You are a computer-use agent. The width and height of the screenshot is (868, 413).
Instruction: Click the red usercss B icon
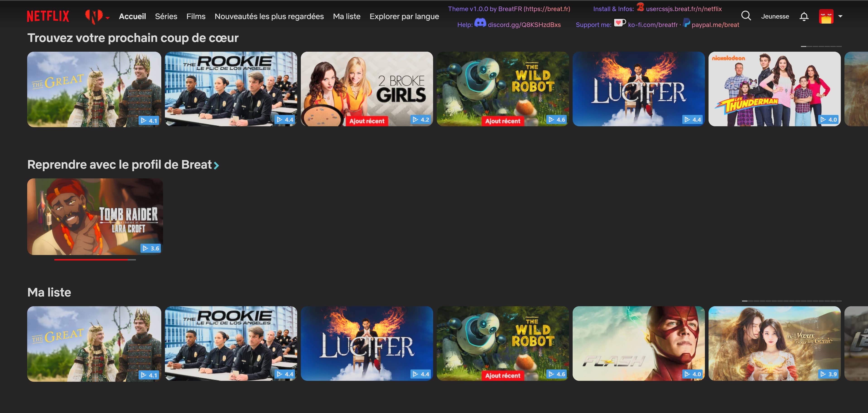(641, 7)
